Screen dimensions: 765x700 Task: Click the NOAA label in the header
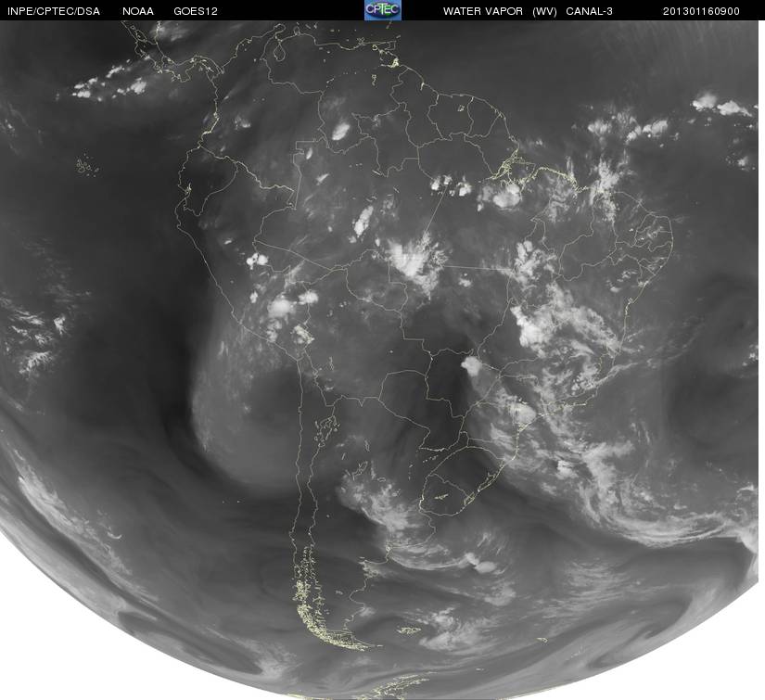tap(138, 11)
